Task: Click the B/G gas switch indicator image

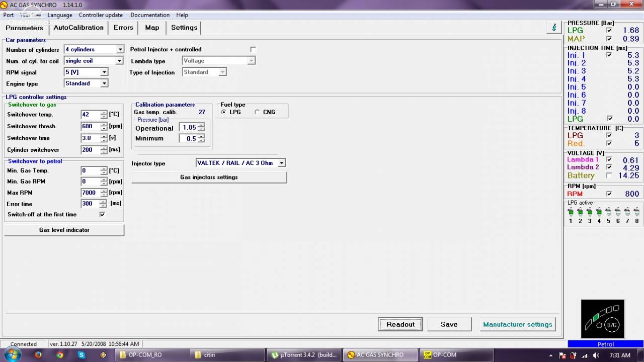Action: coord(603,318)
